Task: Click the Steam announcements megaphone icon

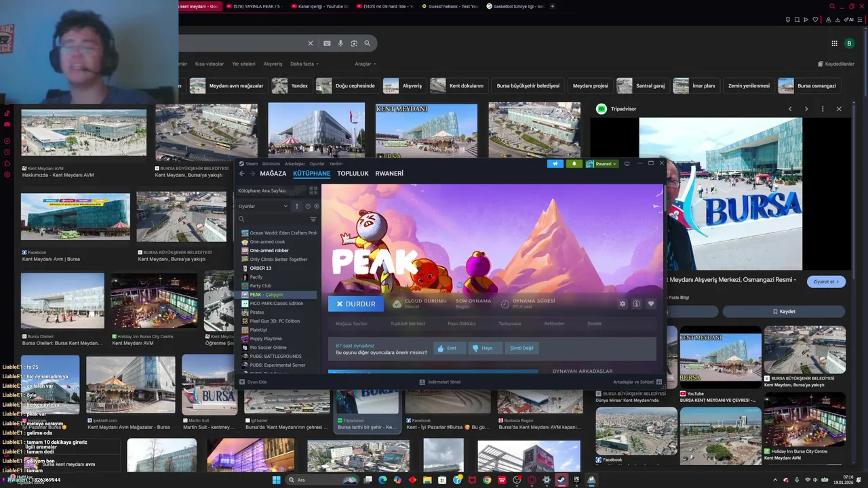Action: [555, 163]
